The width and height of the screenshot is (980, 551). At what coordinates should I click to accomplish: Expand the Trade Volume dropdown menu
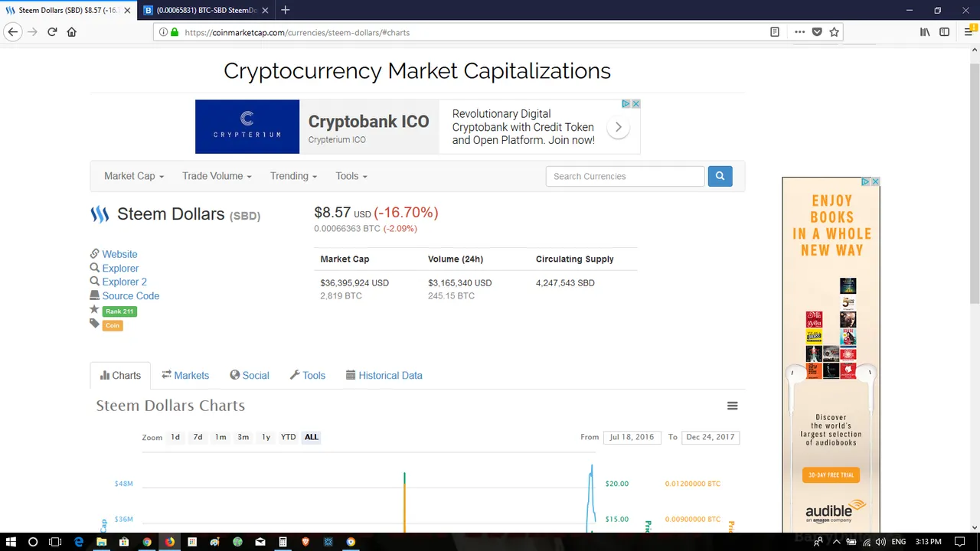(217, 176)
